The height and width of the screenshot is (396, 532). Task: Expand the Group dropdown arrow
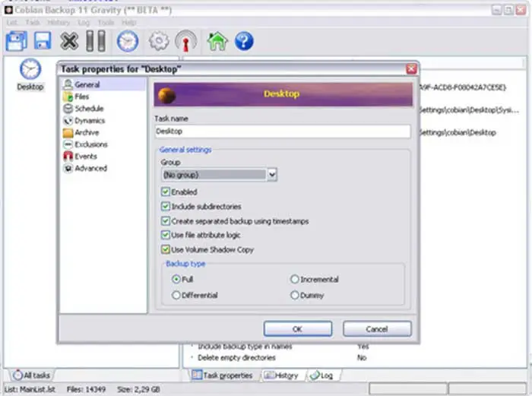pyautogui.click(x=272, y=175)
